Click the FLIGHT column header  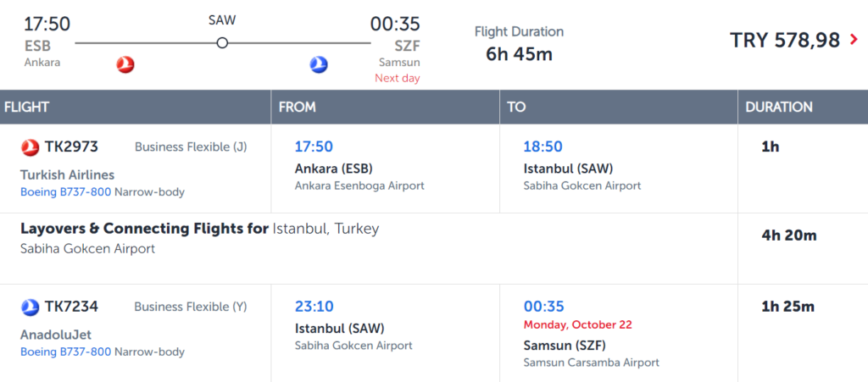pos(26,108)
